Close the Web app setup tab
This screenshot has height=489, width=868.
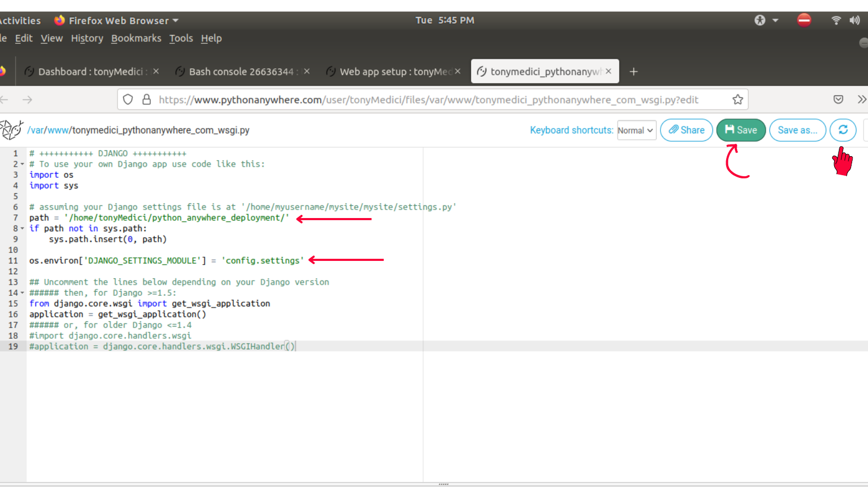point(458,71)
